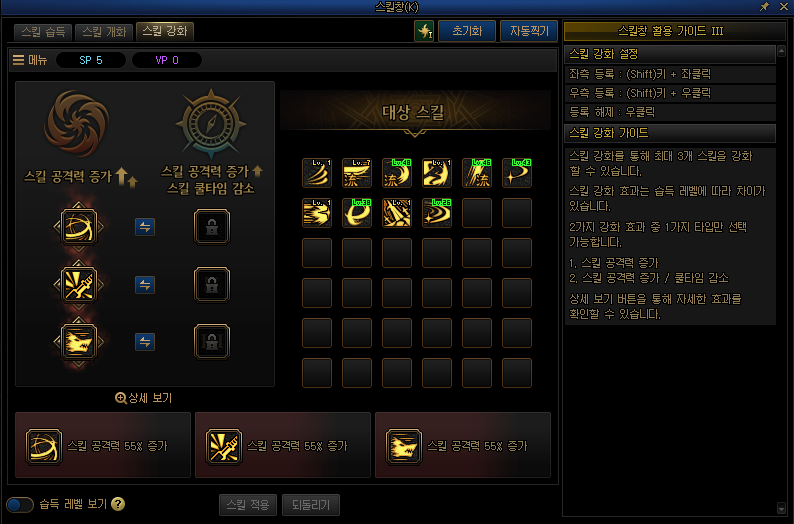Open 상세 보기 detailed view
794x524 pixels.
tap(144, 398)
